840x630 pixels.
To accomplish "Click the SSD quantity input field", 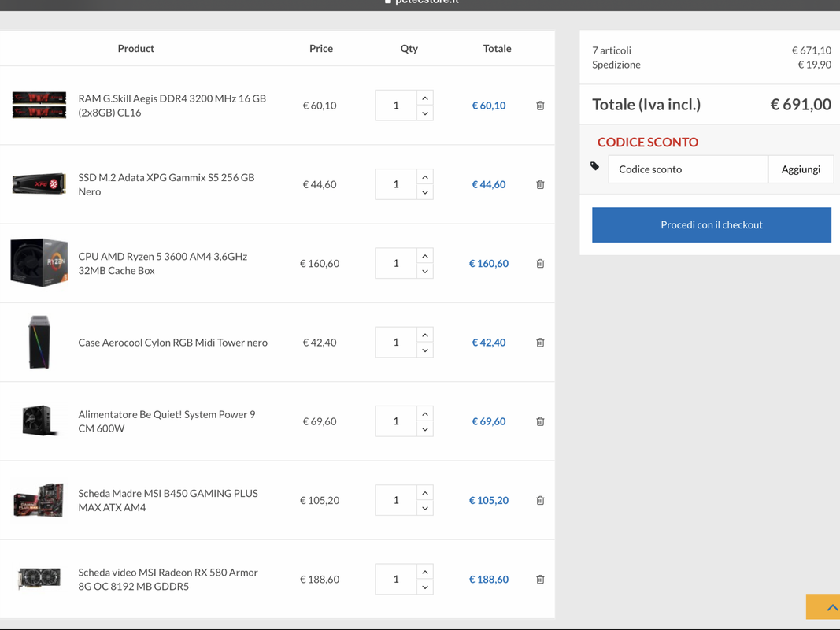I will [396, 184].
